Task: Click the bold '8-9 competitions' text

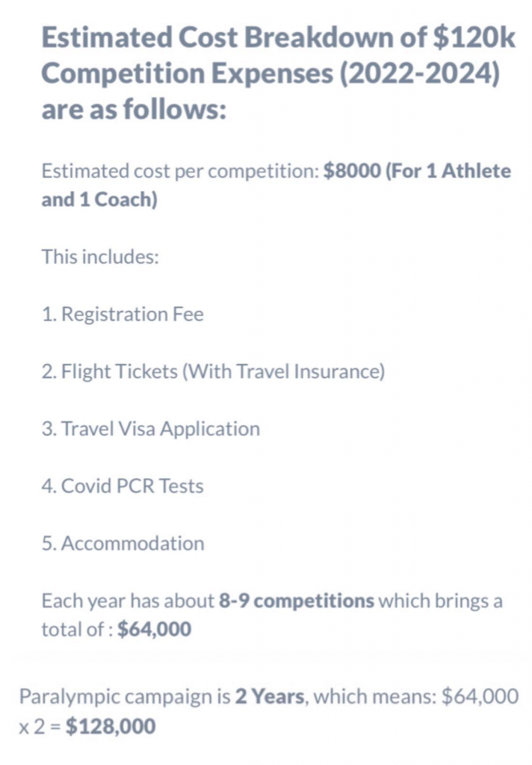Action: coord(297,601)
